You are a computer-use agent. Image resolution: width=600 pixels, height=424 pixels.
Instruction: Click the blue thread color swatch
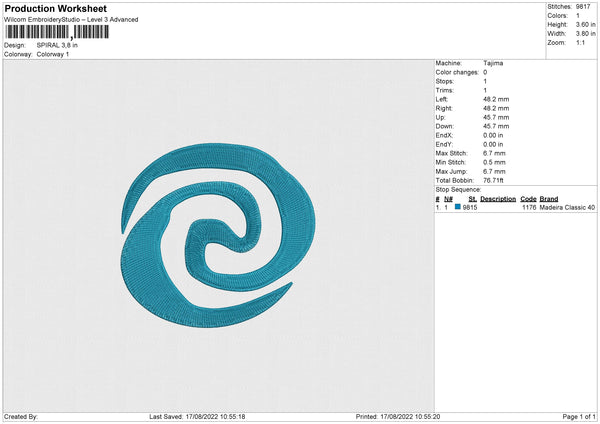click(458, 207)
